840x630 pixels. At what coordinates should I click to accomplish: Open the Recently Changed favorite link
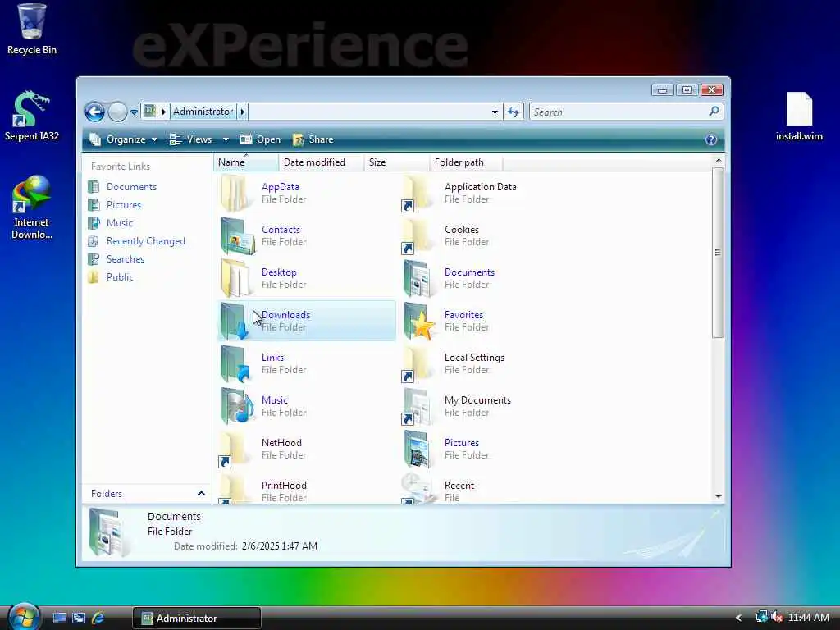(x=146, y=241)
